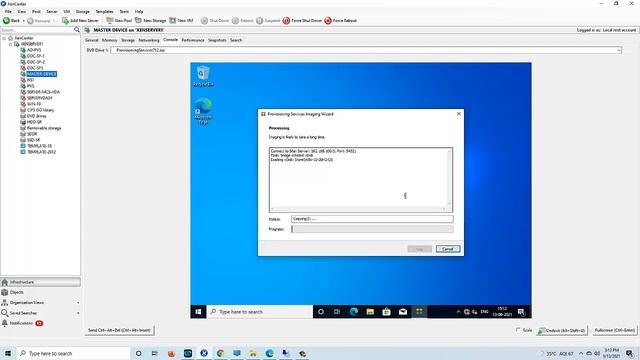Open host Windows Start menu
The width and height of the screenshot is (640, 360).
click(x=8, y=353)
